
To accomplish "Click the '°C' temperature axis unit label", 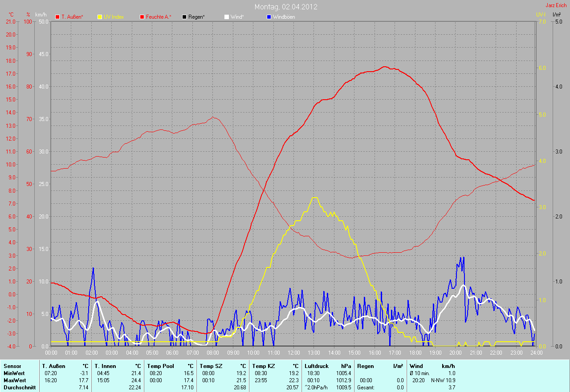I will point(11,15).
